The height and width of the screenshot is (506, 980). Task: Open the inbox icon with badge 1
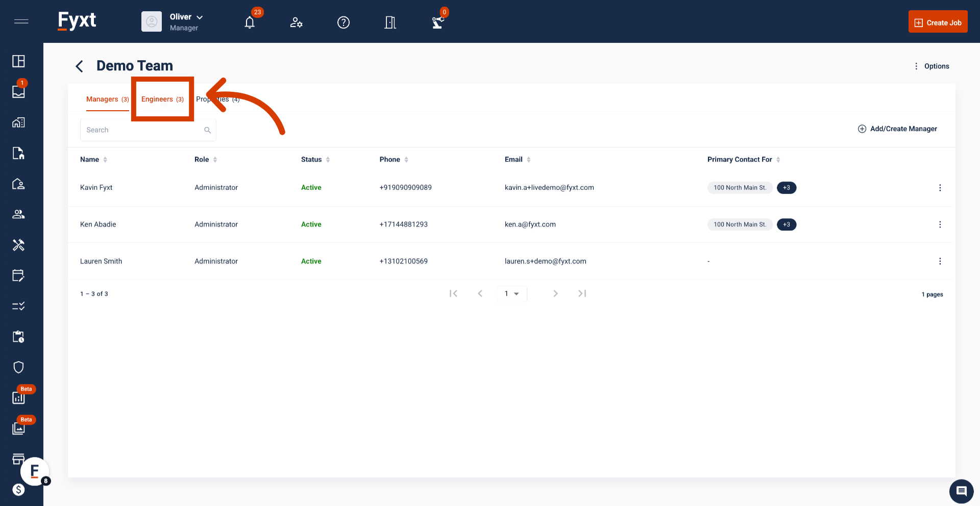18,92
